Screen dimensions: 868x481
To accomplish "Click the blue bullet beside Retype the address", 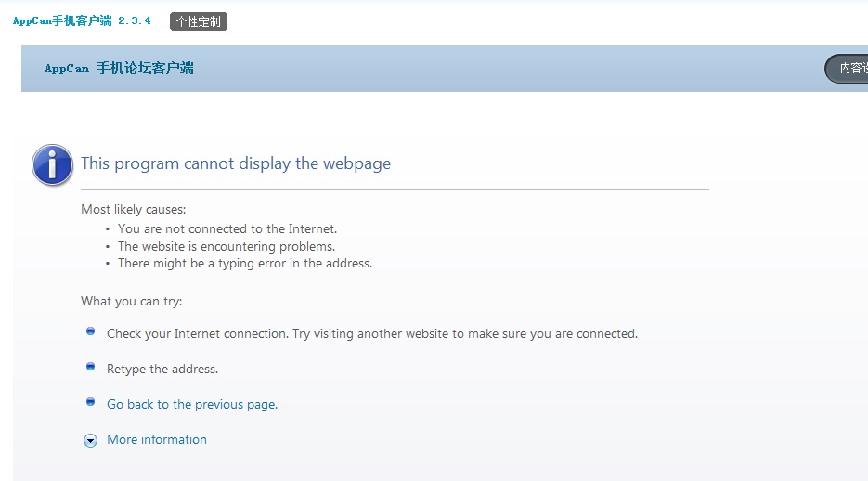I will pos(90,367).
